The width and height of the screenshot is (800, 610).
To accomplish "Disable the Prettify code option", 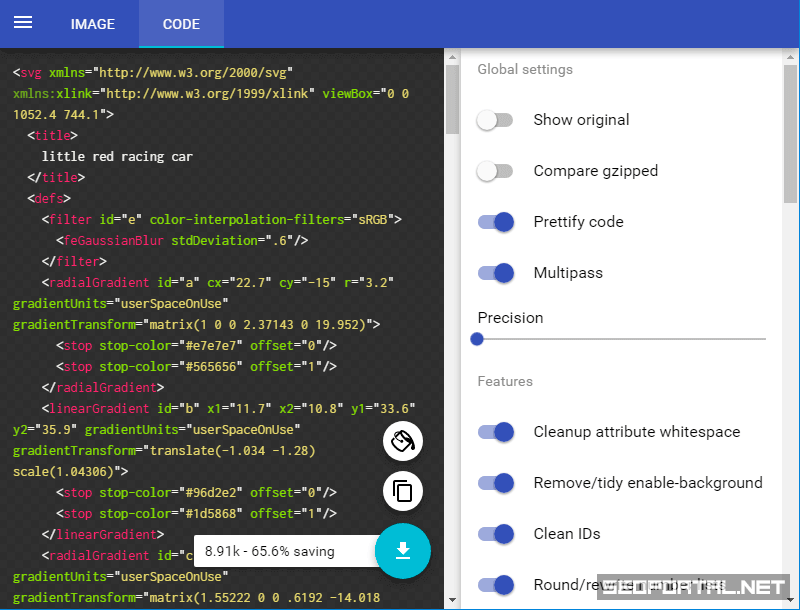I will pyautogui.click(x=496, y=222).
